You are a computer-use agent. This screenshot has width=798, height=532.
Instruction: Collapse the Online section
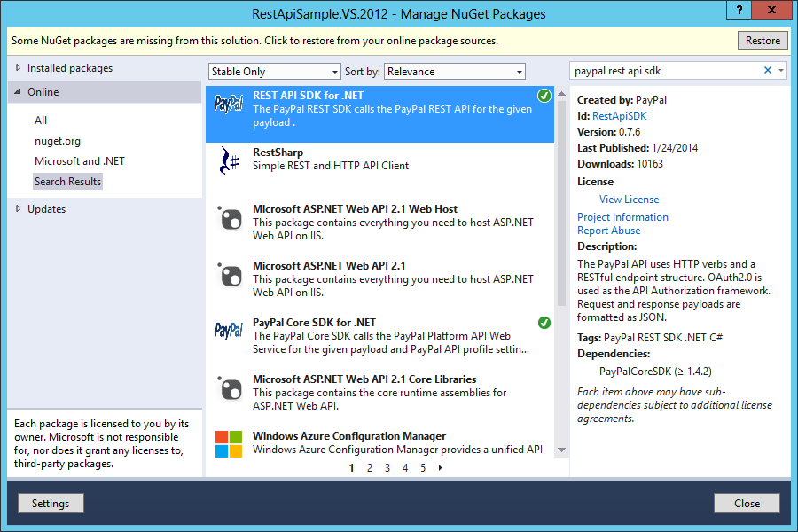click(18, 92)
